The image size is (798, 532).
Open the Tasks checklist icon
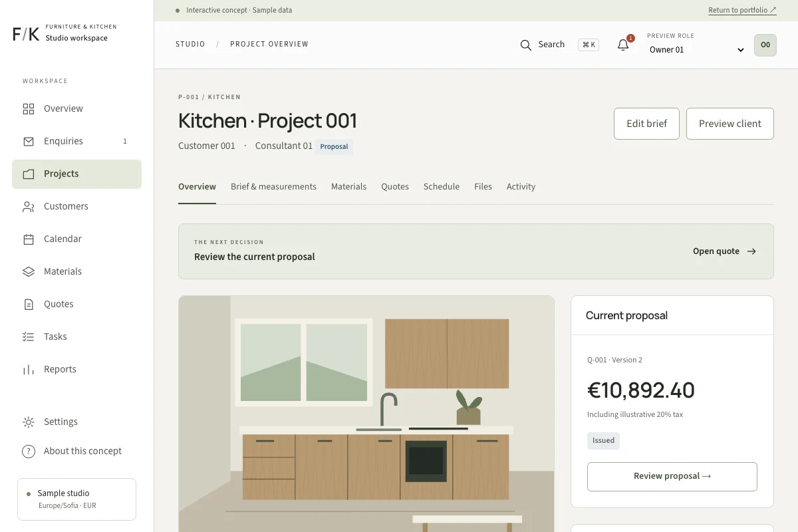[x=29, y=336]
